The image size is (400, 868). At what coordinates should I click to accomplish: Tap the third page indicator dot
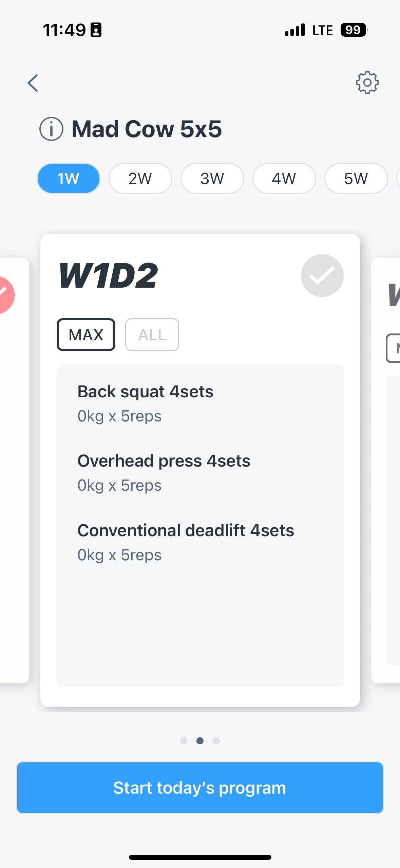(216, 741)
